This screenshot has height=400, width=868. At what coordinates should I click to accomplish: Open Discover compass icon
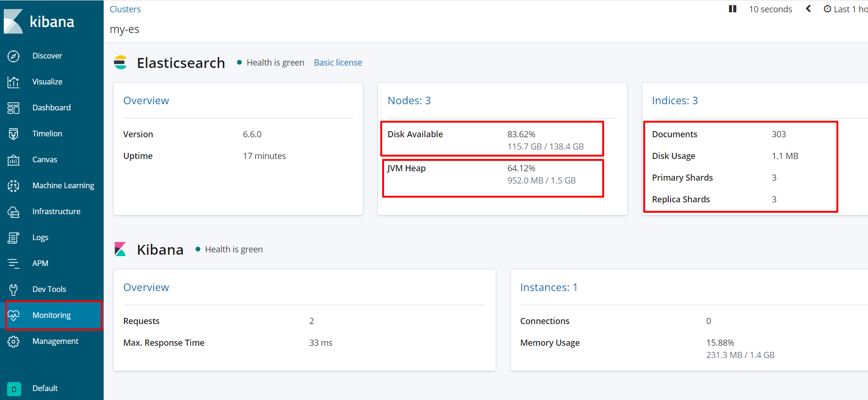14,56
